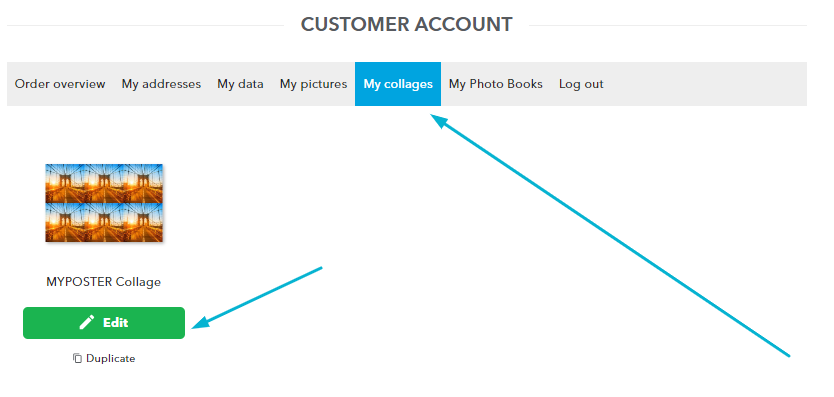
Task: Click the active My collages tab
Action: [x=398, y=84]
